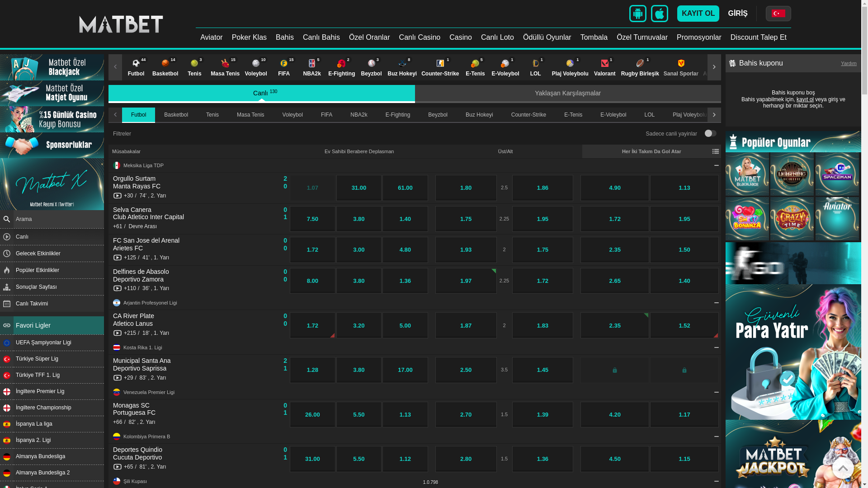Image resolution: width=868 pixels, height=488 pixels.
Task: Open the Sweet Bonanza game thumbnail
Action: point(747,219)
